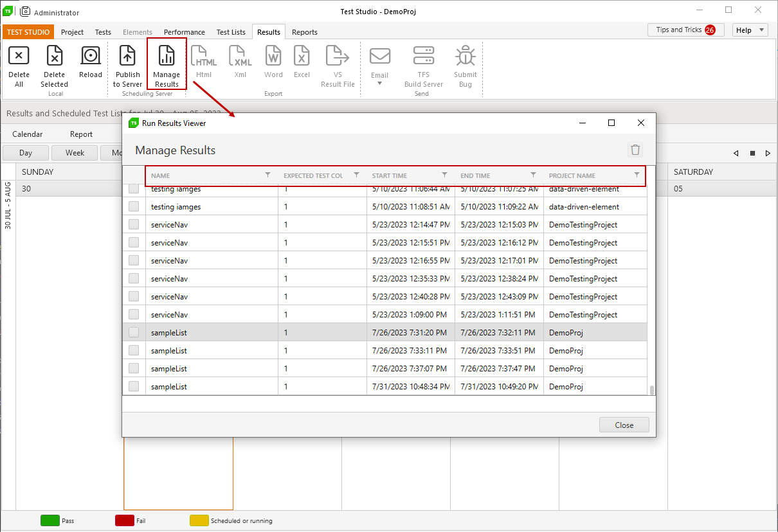
Task: Click the Email send icon
Action: coord(380,56)
